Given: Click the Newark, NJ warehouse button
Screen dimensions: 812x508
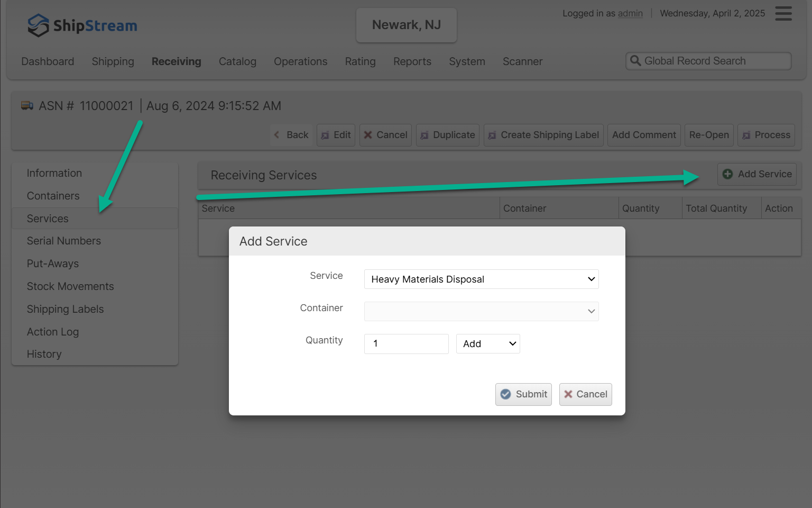Looking at the screenshot, I should pos(406,25).
